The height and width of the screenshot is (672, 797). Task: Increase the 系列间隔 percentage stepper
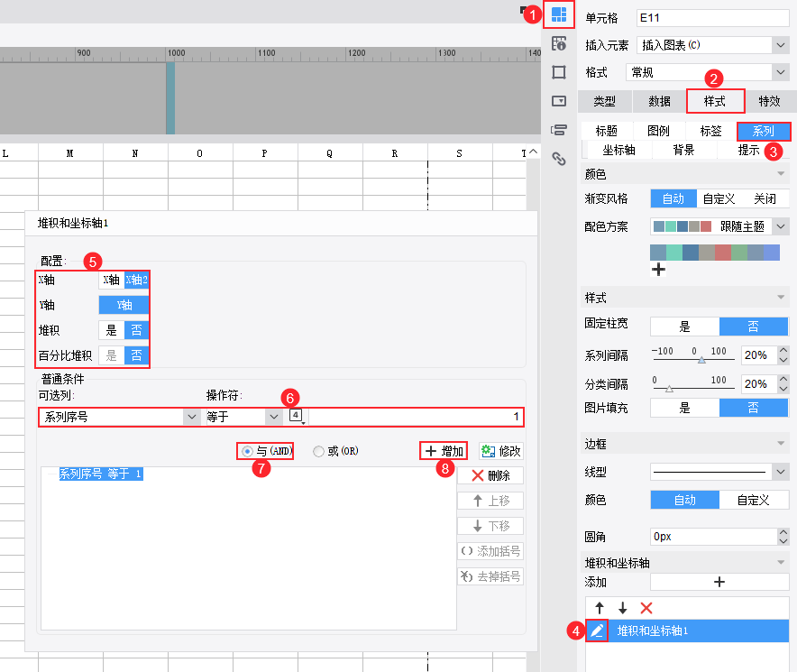pos(783,351)
